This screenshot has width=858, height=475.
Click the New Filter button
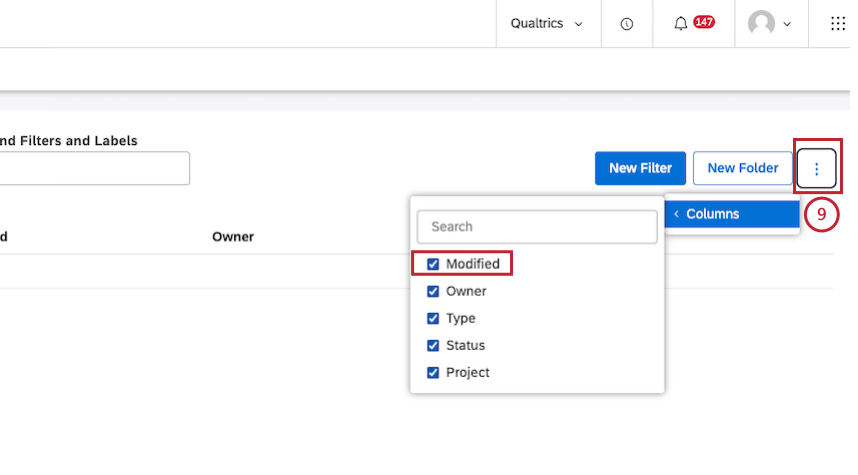point(639,168)
